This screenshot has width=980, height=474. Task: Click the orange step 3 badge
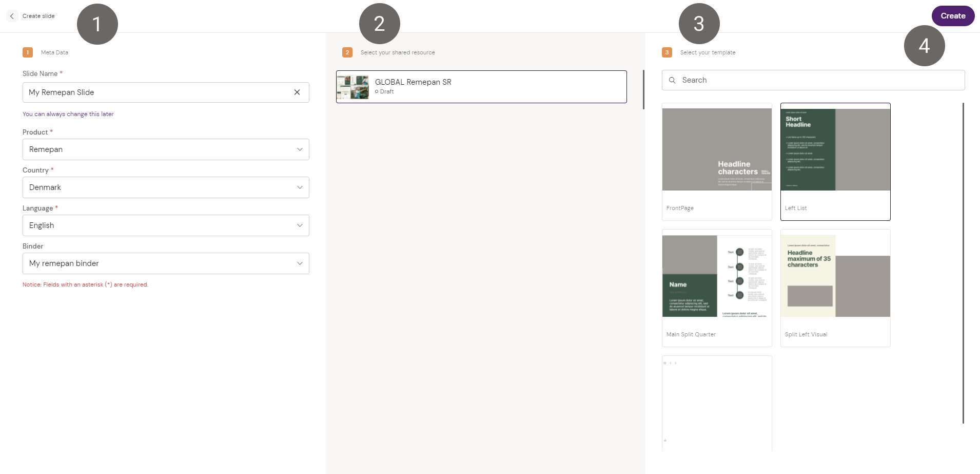point(667,52)
